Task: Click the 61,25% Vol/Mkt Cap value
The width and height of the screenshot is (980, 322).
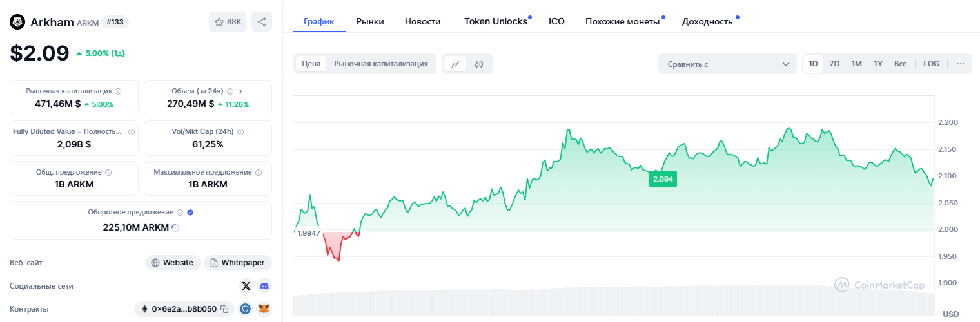Action: [x=208, y=144]
